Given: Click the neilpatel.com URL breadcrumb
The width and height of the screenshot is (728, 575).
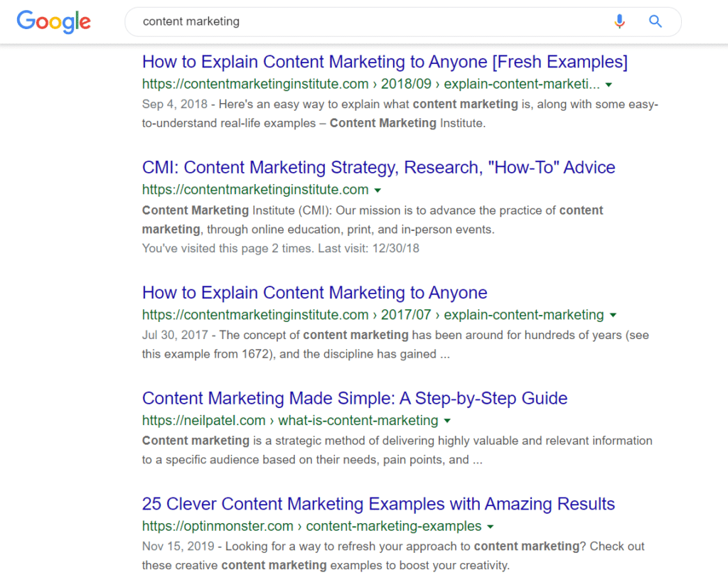Looking at the screenshot, I should [204, 420].
